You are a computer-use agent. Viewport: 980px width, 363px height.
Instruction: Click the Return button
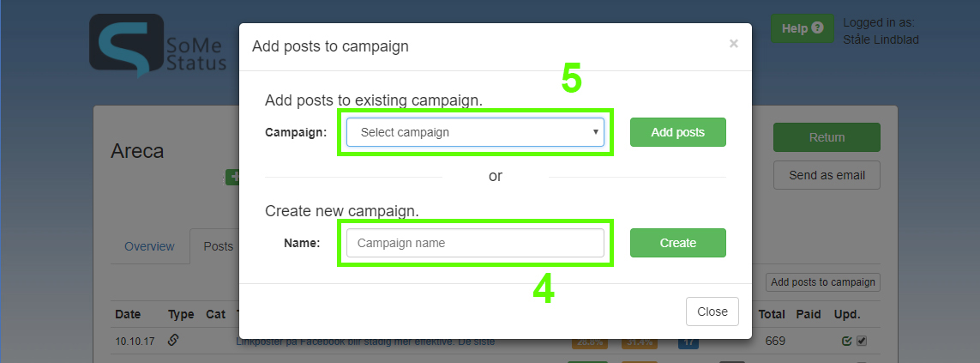(827, 137)
